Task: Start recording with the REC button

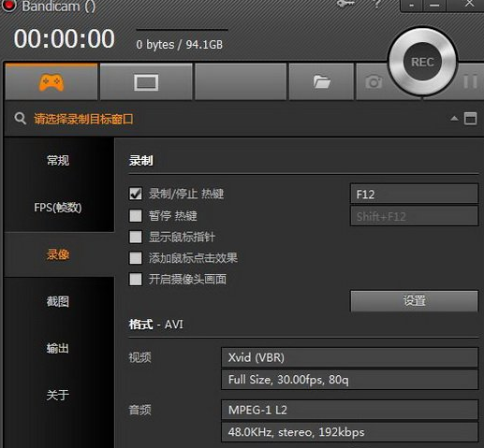Action: pos(422,62)
